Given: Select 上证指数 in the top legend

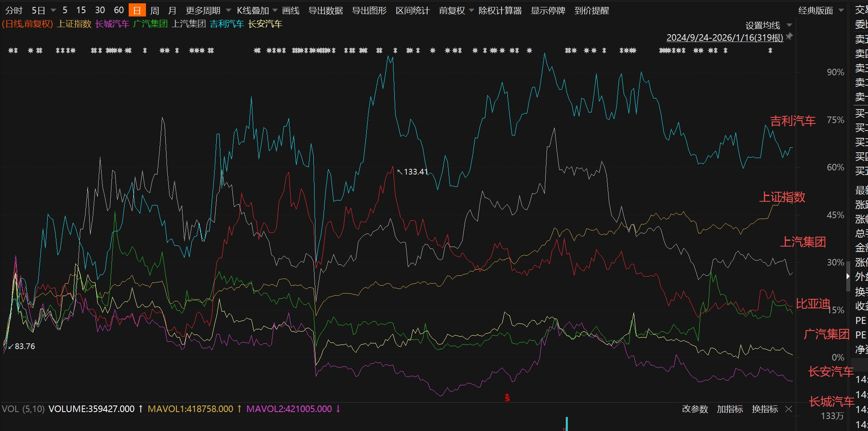Looking at the screenshot, I should point(74,24).
